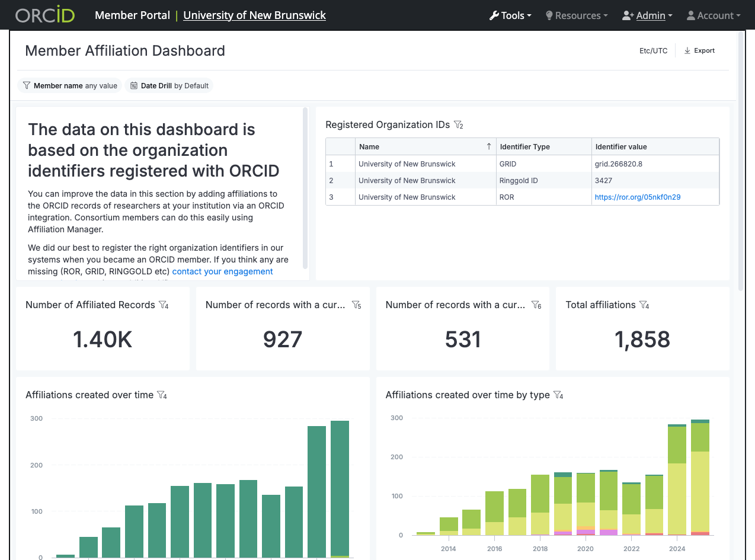Click the 1,858 total affiliations value
Screen dimensions: 755x560
[642, 340]
